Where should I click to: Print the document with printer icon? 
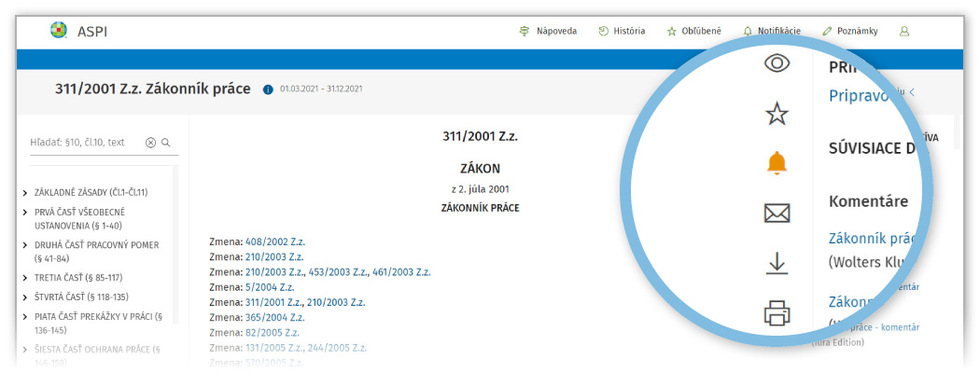coord(777,314)
